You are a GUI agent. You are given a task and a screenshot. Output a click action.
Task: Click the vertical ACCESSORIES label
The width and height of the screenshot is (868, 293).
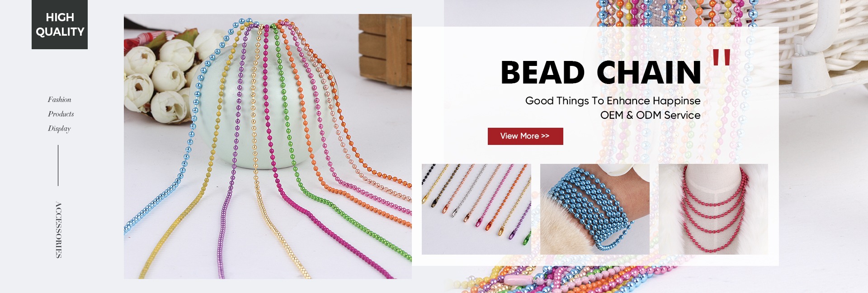58,230
